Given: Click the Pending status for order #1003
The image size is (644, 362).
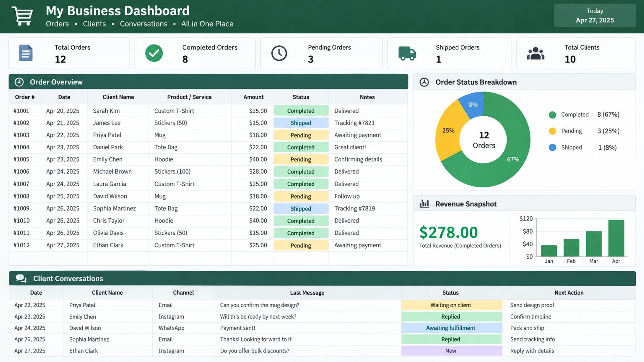Looking at the screenshot, I should coord(301,135).
